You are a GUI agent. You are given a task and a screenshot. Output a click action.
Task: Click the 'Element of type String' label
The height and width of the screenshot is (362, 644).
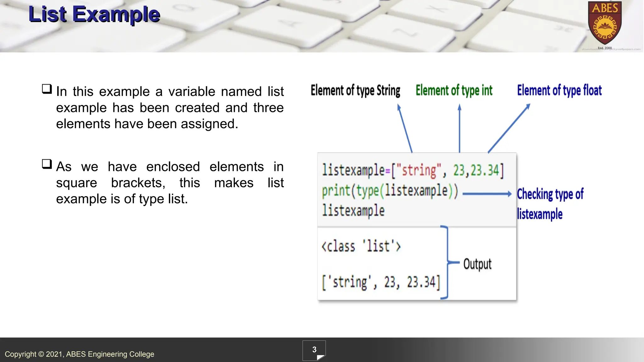point(355,90)
